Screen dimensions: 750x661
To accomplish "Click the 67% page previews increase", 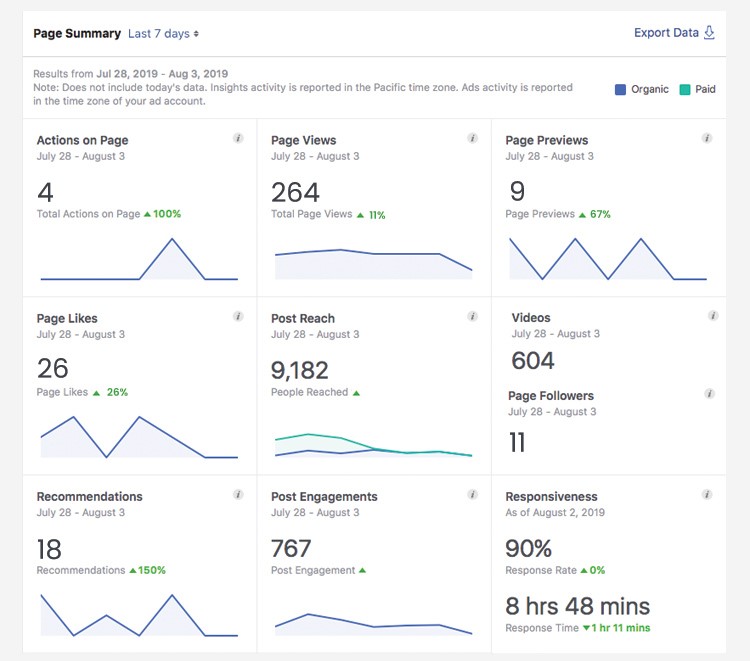I will [x=595, y=214].
